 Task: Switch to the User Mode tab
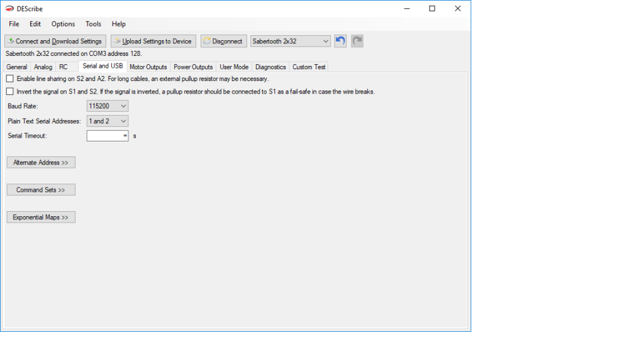click(x=234, y=67)
